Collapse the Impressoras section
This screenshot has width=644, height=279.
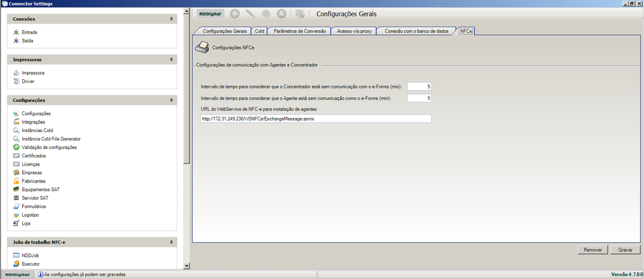coord(171,60)
